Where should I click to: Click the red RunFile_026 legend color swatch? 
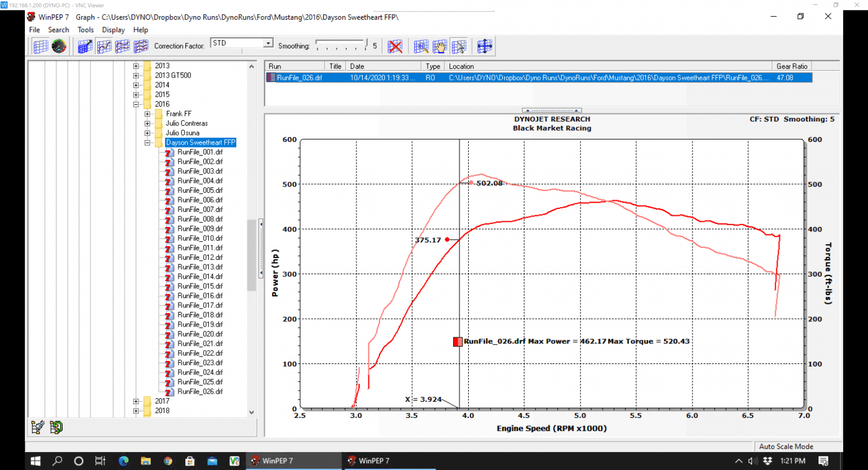[458, 342]
